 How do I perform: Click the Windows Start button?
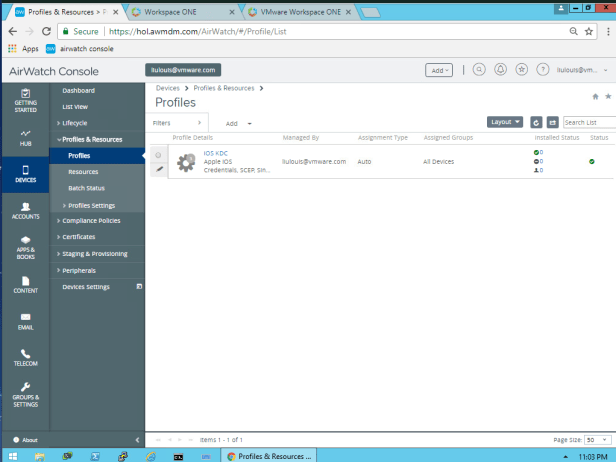coord(12,455)
